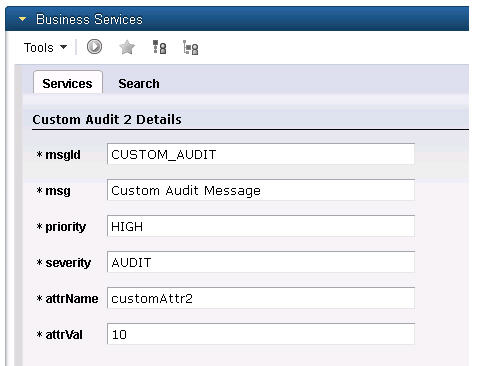Click the priority field label

point(65,227)
